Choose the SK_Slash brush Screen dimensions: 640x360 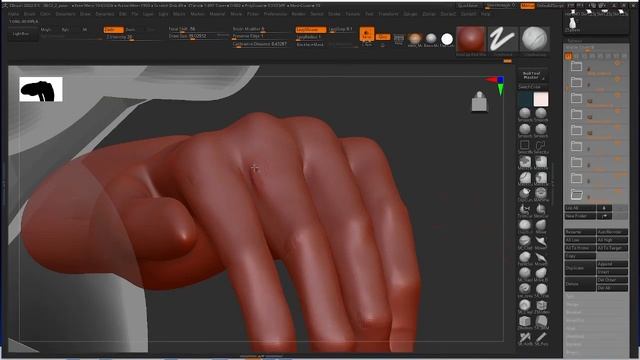[x=525, y=274]
